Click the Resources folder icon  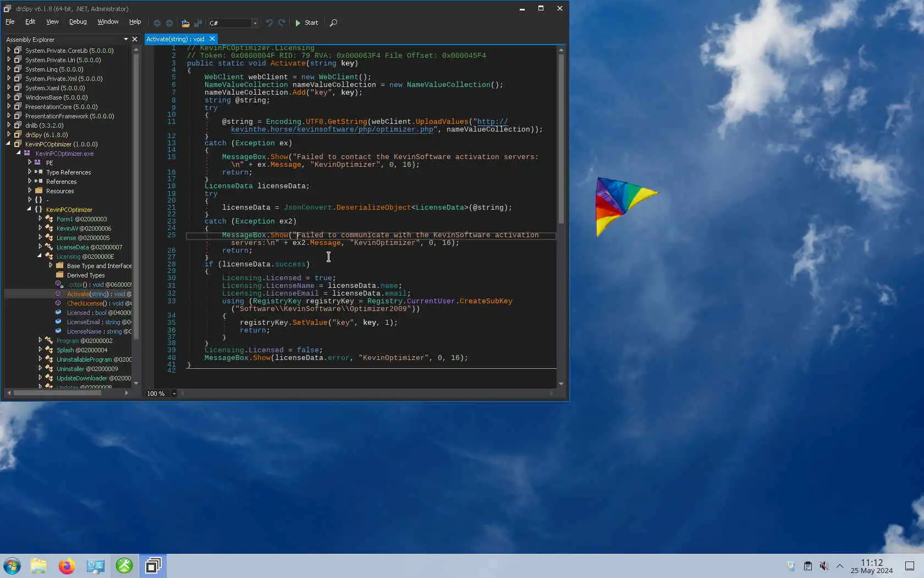[x=38, y=190]
